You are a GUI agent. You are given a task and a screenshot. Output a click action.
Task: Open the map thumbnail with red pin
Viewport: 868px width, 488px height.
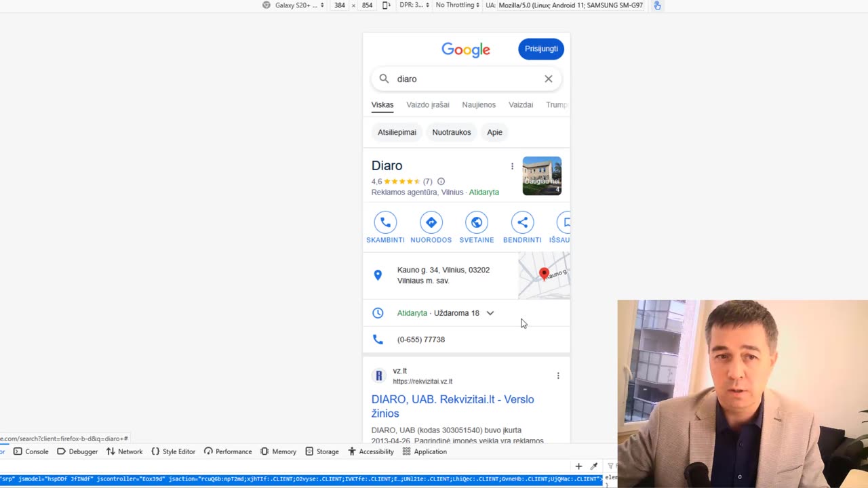pos(544,275)
